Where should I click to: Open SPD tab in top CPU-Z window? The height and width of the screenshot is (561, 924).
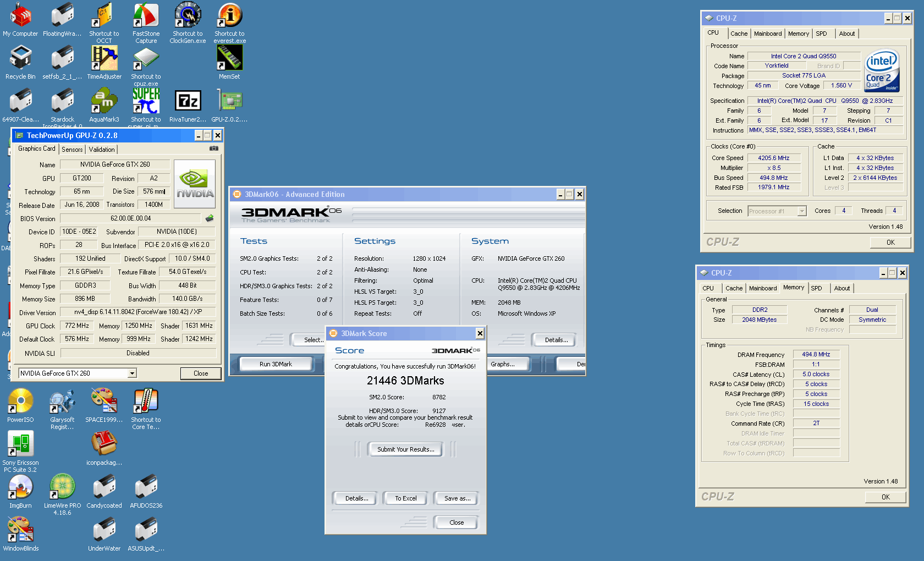click(x=821, y=34)
